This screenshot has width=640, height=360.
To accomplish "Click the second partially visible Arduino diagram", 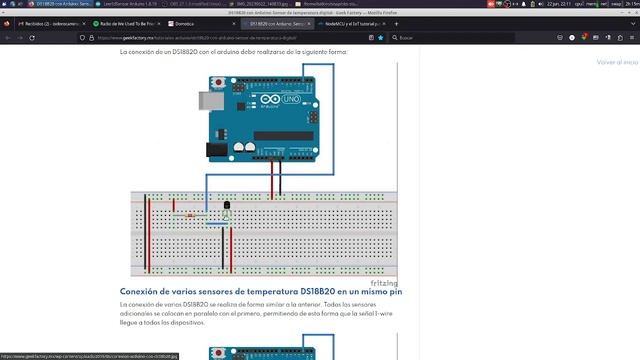I will (x=264, y=347).
